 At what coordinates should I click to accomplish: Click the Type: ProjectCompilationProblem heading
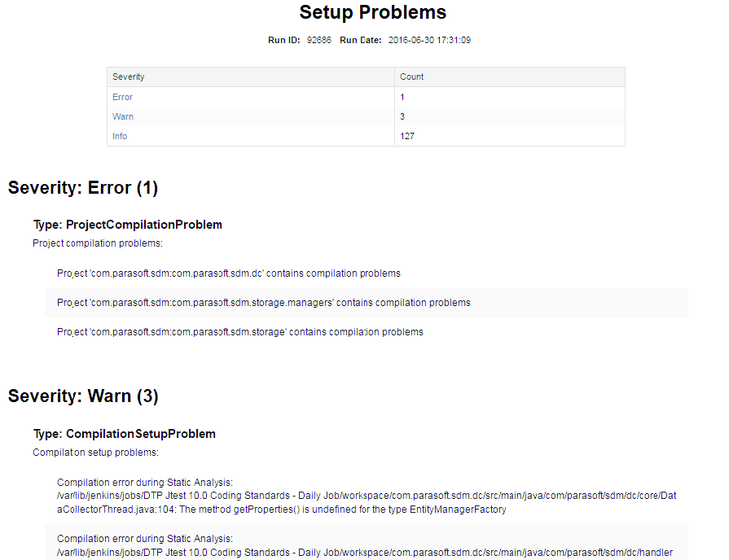[x=128, y=225]
